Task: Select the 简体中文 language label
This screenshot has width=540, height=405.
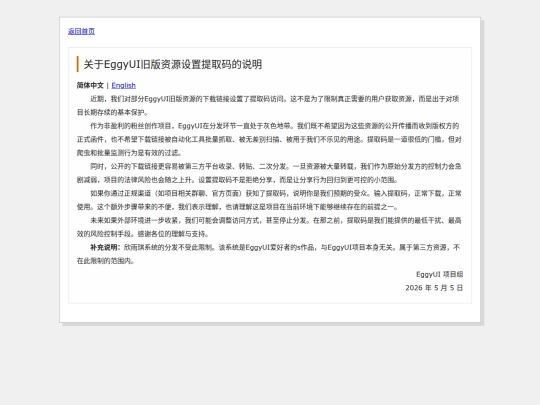Action: (90, 85)
